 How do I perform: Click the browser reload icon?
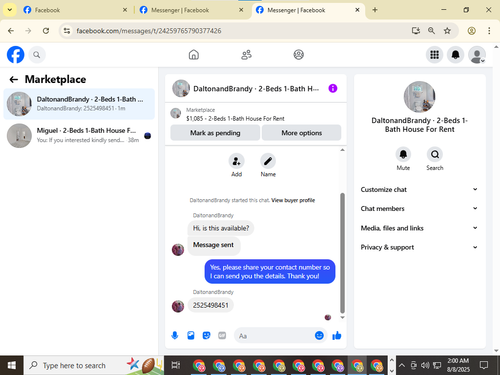coord(46,31)
